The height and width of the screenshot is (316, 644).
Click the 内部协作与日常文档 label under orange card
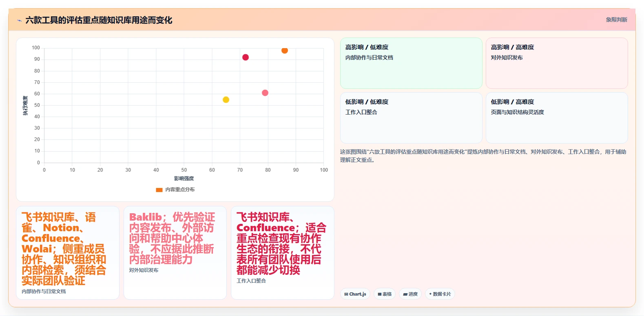[x=44, y=292]
